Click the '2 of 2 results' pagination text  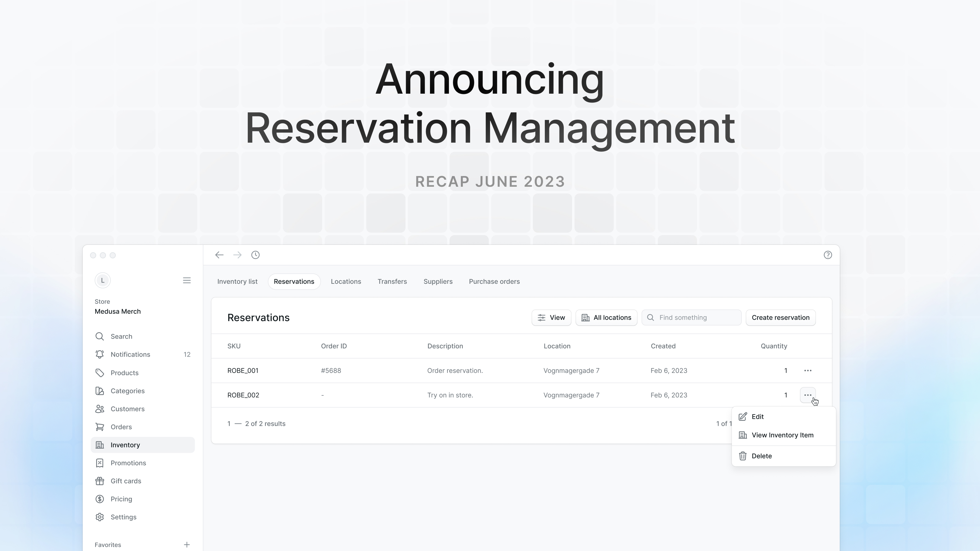point(265,424)
